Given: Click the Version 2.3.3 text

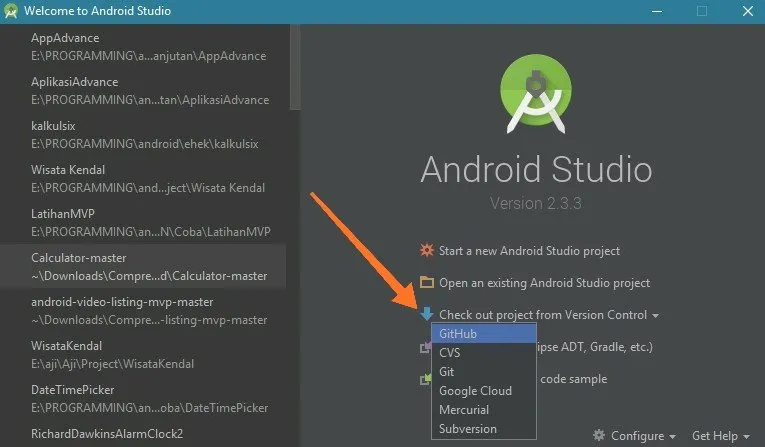Looking at the screenshot, I should (x=536, y=203).
